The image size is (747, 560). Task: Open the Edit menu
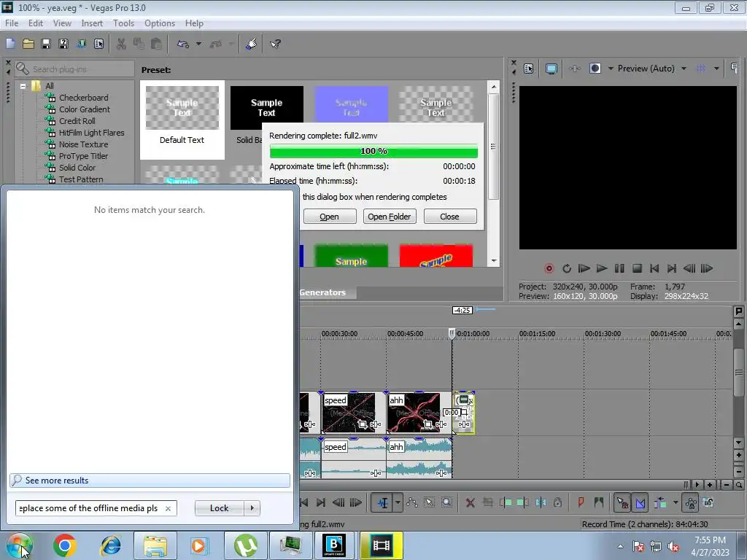pos(35,23)
